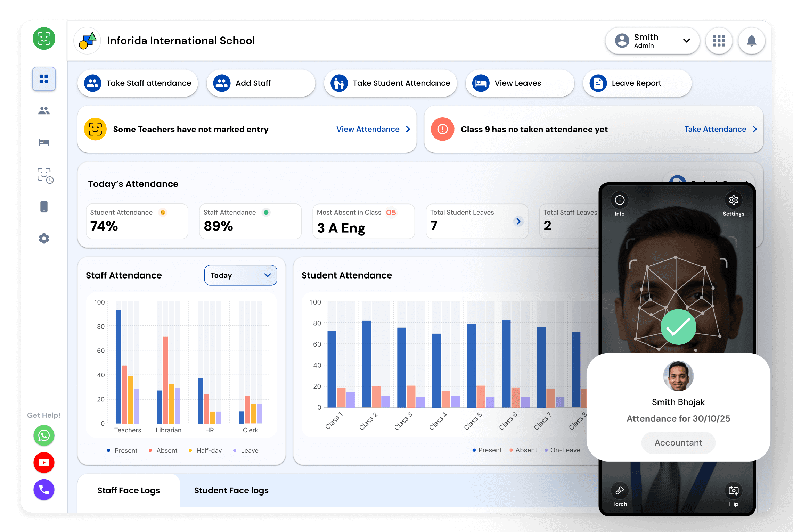793x532 pixels.
Task: Open the mobile device sidebar icon
Action: pos(44,207)
